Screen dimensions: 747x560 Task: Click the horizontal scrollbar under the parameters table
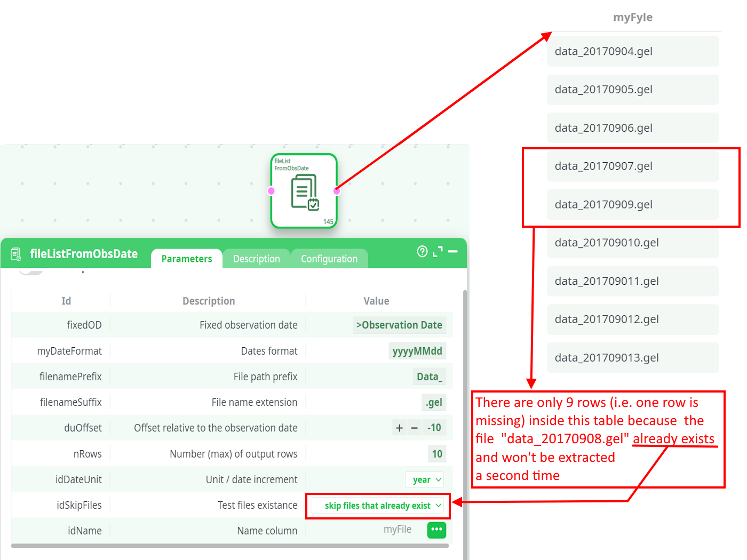click(x=229, y=546)
